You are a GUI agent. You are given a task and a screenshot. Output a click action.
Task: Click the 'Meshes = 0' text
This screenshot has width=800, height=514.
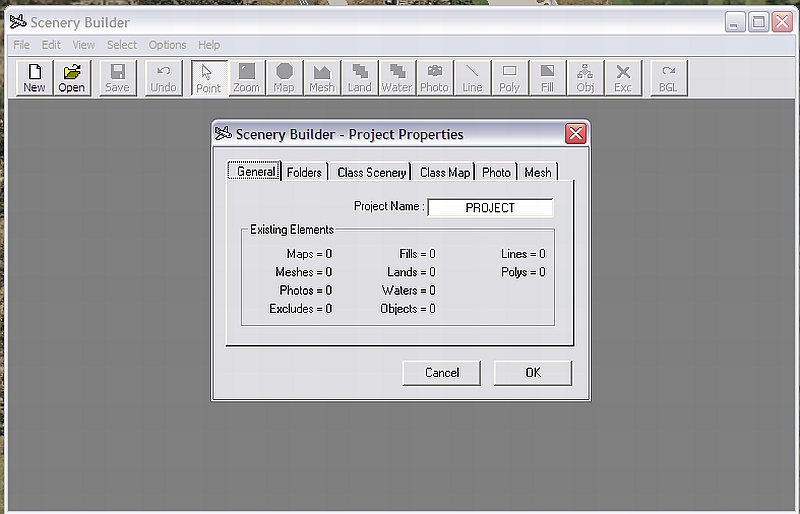(x=304, y=272)
